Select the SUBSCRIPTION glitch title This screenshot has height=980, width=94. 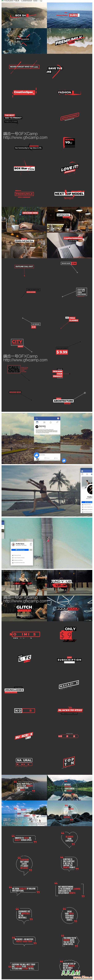tap(69, 659)
